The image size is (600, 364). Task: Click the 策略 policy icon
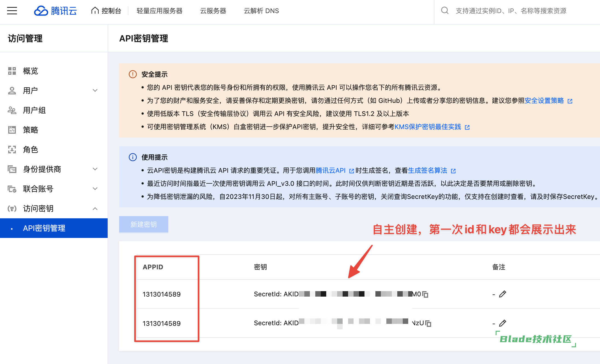12,130
